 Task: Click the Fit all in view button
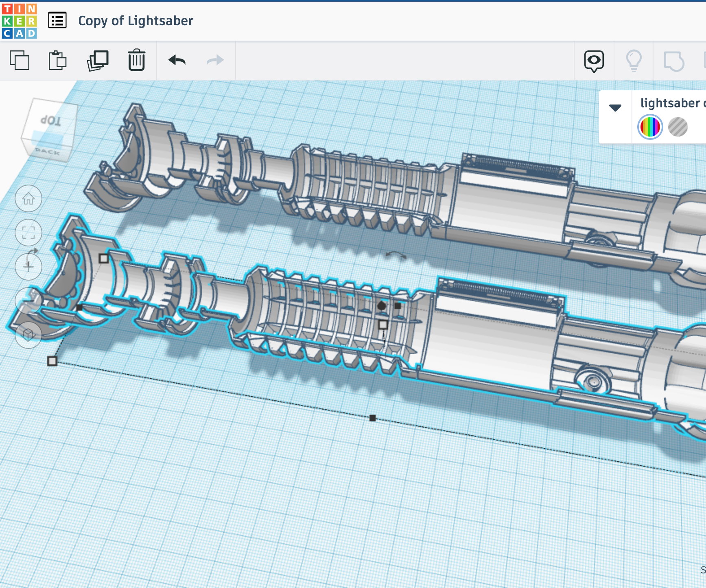click(x=28, y=233)
